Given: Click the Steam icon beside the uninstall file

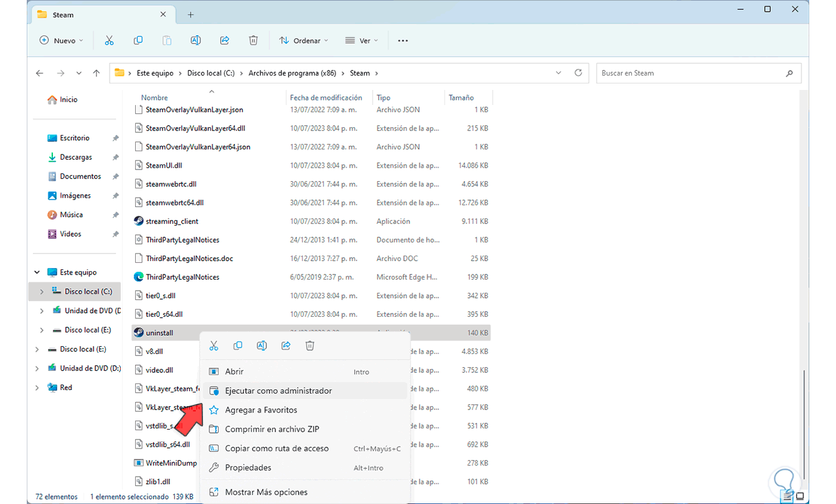Looking at the screenshot, I should (x=138, y=333).
